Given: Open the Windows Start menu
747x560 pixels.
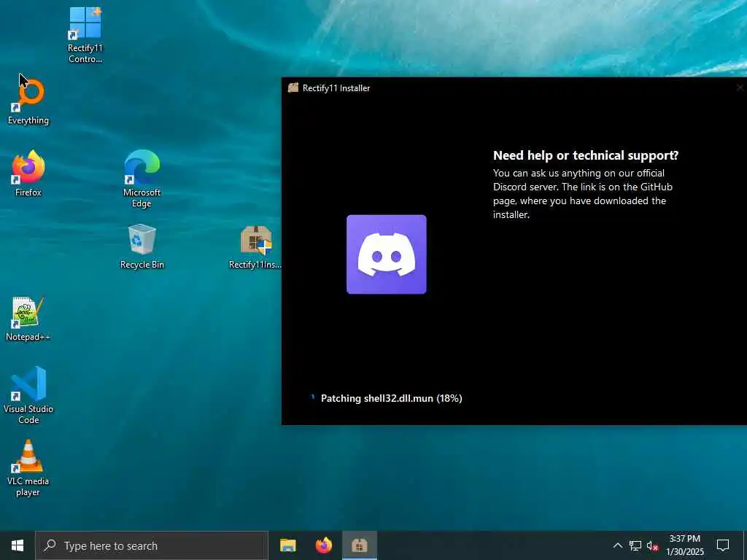Looking at the screenshot, I should pyautogui.click(x=18, y=545).
